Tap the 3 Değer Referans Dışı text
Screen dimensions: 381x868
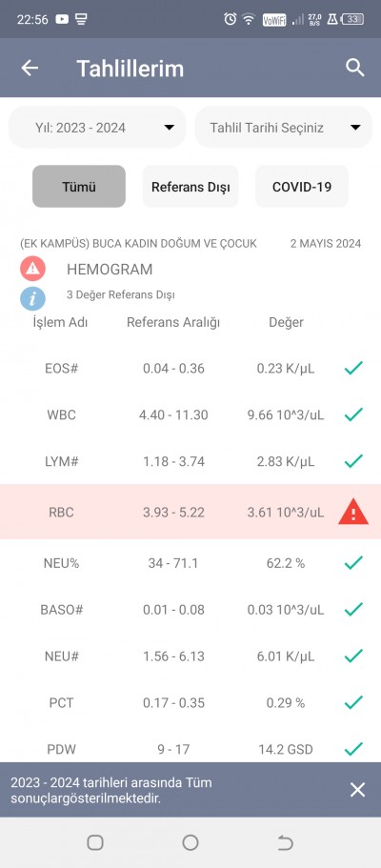[x=121, y=295]
